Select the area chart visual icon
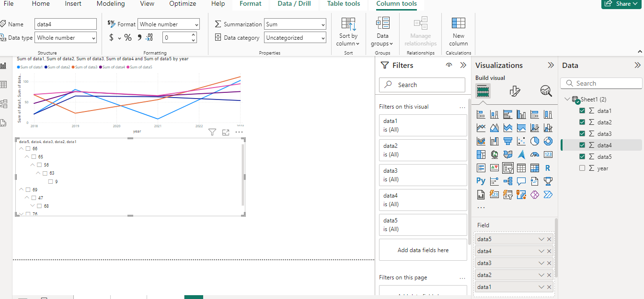Image resolution: width=644 pixels, height=299 pixels. [x=494, y=128]
